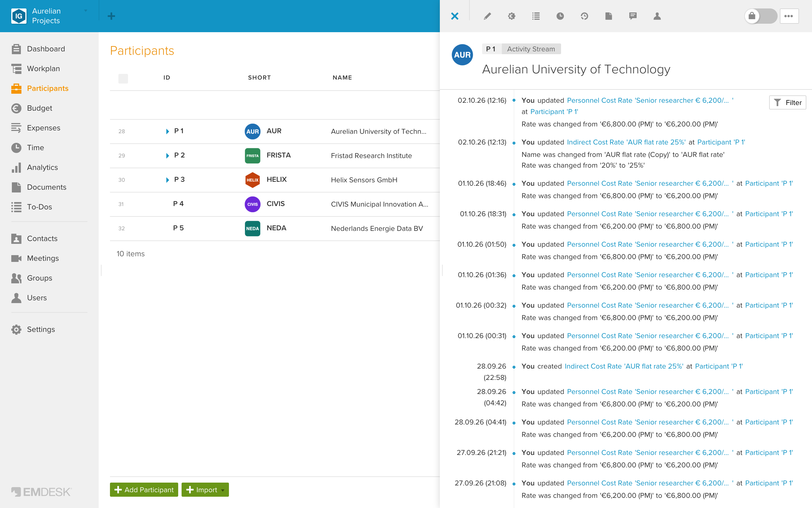812x508 pixels.
Task: Go to Workplan in the sidebar
Action: pyautogui.click(x=43, y=69)
